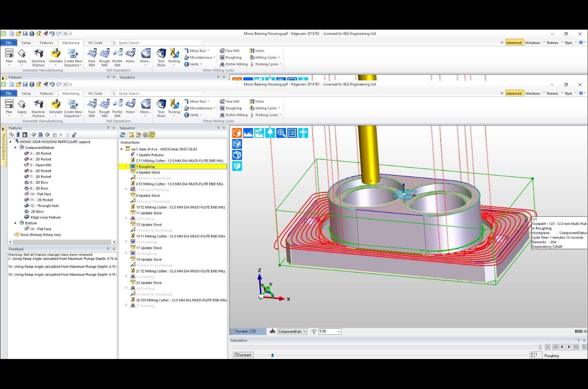Viewport: 588px width, 389px height.
Task: Open the Themes menu in the front window
Action: pos(552,93)
